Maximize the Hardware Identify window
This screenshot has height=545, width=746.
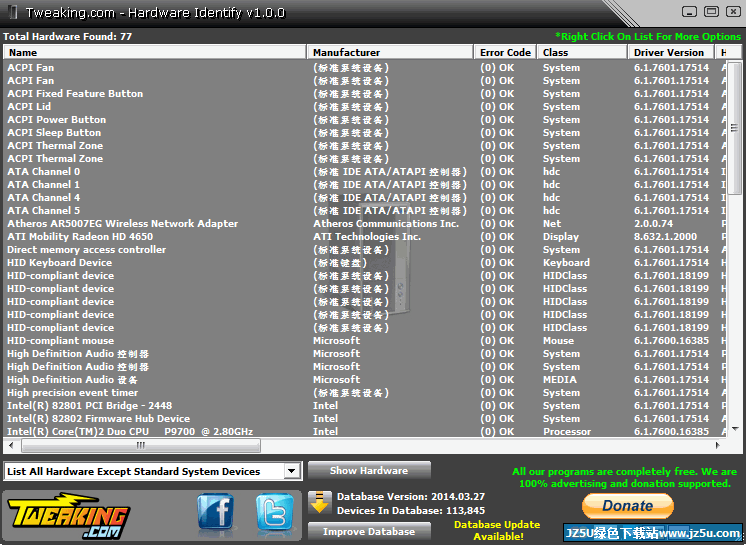pos(711,11)
